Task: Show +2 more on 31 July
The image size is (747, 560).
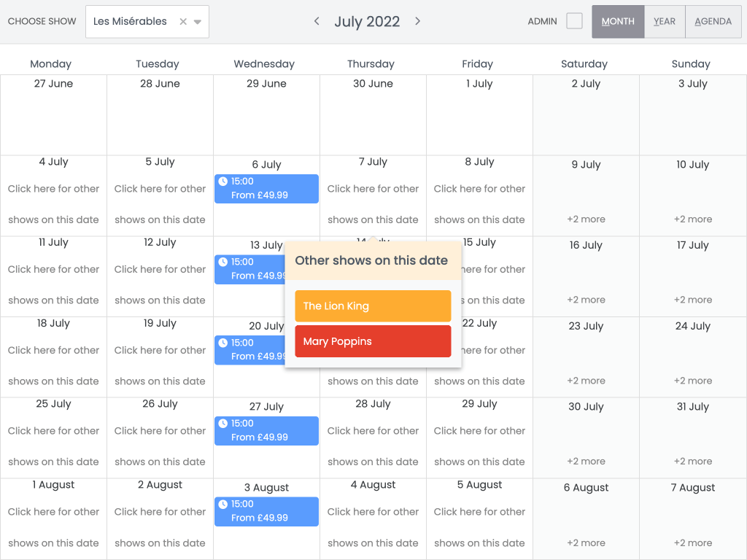Action: (693, 461)
